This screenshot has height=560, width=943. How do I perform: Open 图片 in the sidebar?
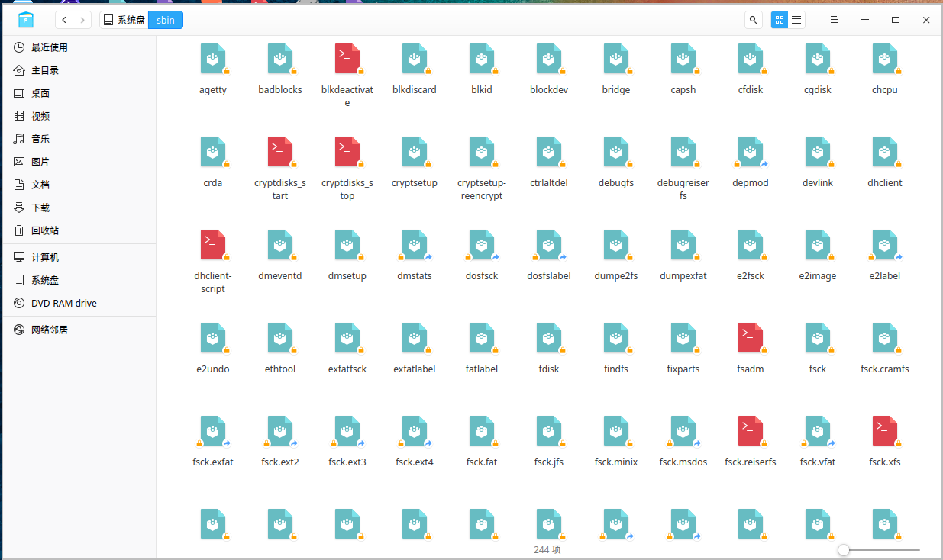tap(79, 162)
